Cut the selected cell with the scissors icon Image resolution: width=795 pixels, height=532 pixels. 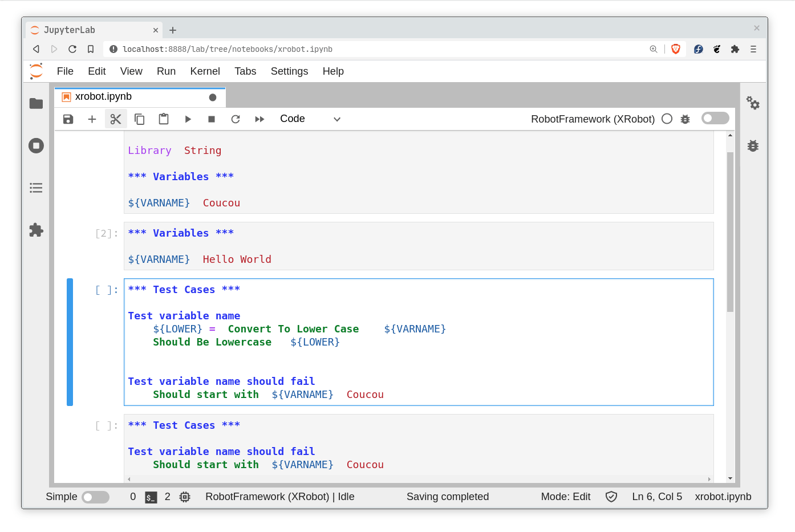pos(116,119)
